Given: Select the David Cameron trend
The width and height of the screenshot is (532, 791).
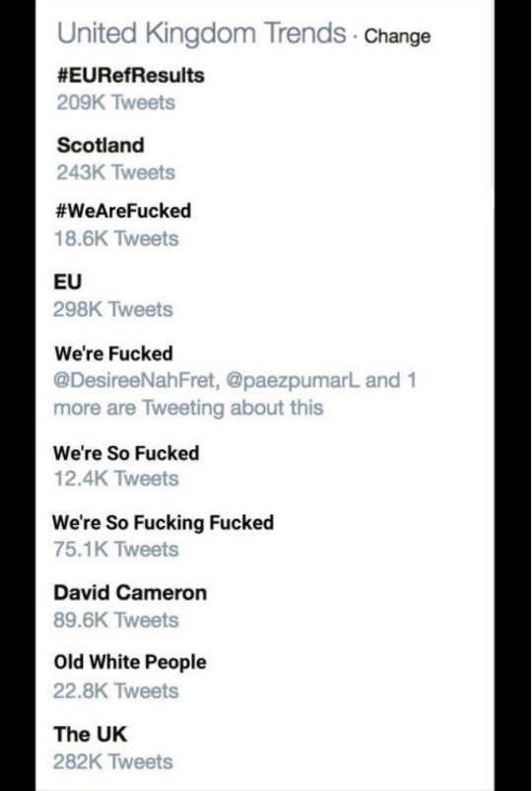Looking at the screenshot, I should (130, 593).
